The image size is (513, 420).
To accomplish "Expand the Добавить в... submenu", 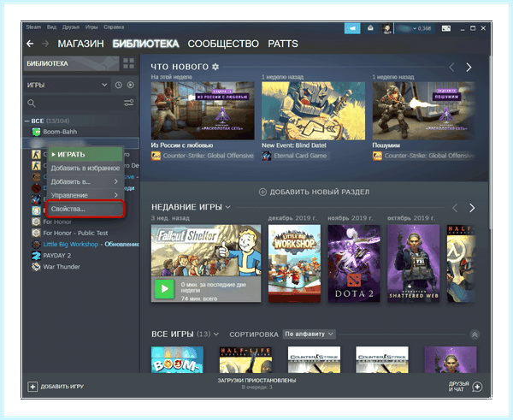I will [85, 181].
